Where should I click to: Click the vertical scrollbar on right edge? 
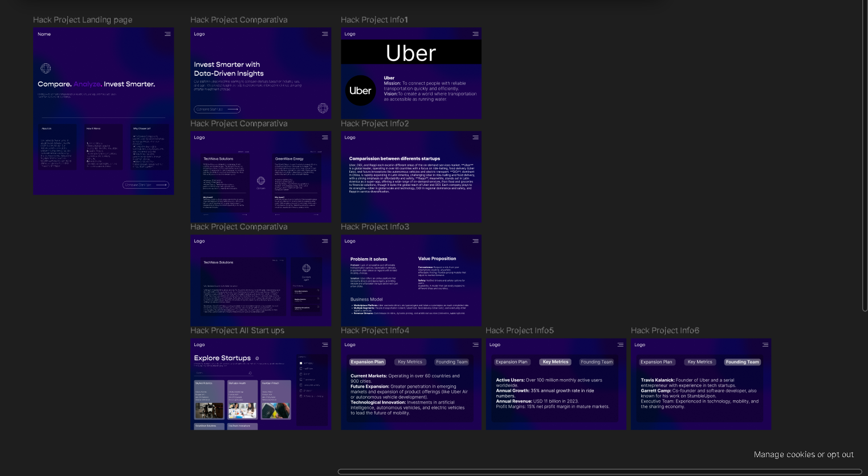pos(865,155)
